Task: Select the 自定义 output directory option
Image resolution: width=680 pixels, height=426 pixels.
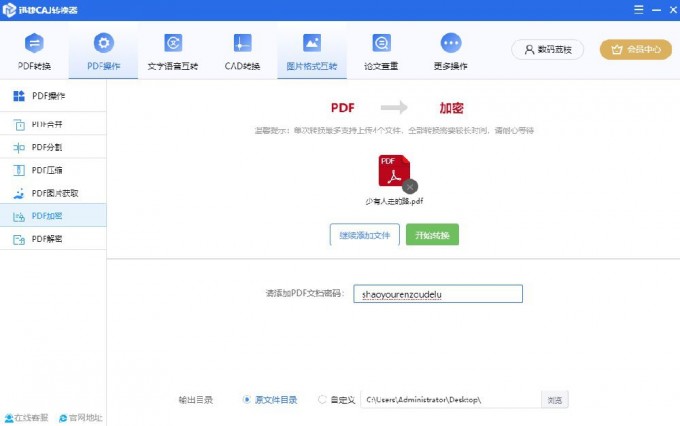Action: pyautogui.click(x=322, y=400)
